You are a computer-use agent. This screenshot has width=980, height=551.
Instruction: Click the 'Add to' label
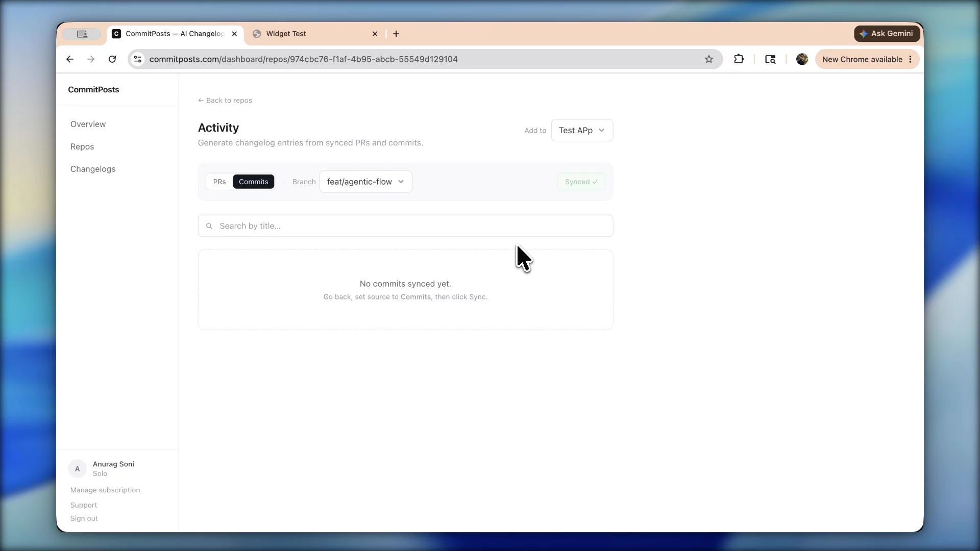coord(535,130)
